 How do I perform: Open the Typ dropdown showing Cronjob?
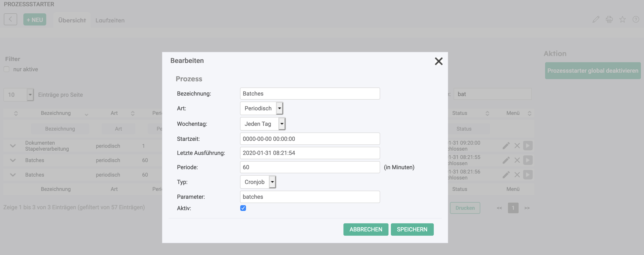pyautogui.click(x=258, y=182)
